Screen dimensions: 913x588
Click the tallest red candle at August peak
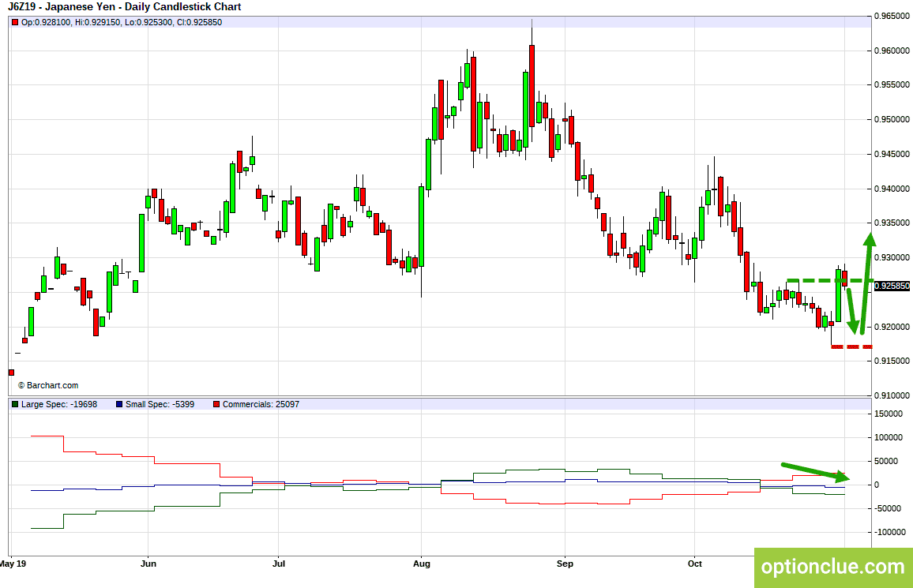point(532,86)
